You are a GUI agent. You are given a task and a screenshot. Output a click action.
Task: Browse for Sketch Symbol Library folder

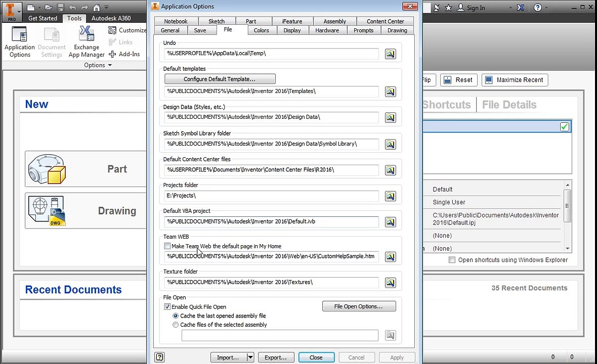pyautogui.click(x=390, y=144)
